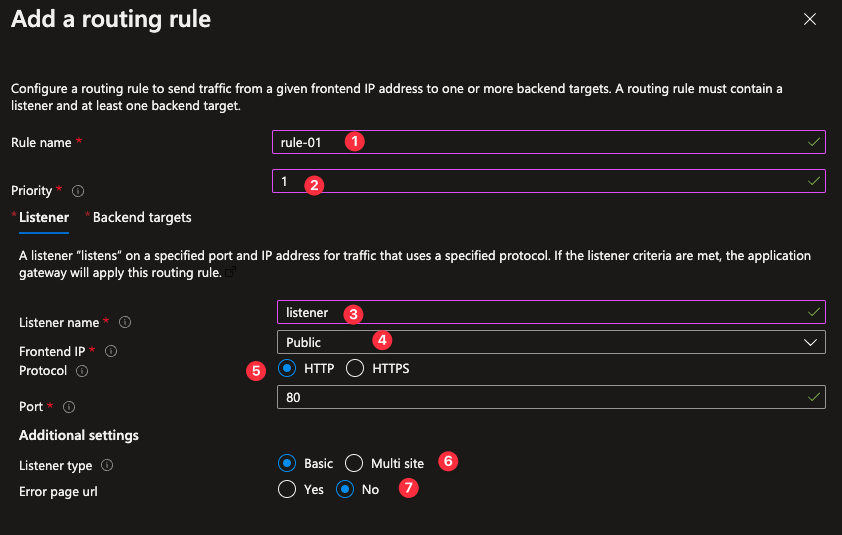Viewport: 842px width, 535px height.
Task: Switch to the Backend targets tab
Action: pos(141,217)
